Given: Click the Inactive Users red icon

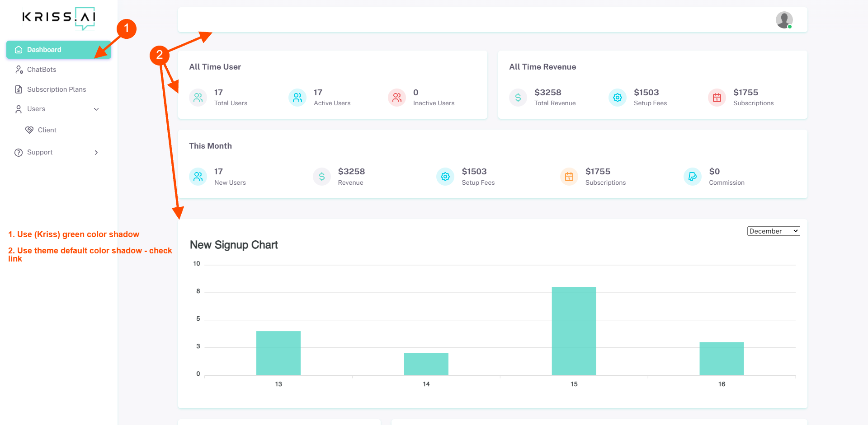Looking at the screenshot, I should (x=397, y=98).
